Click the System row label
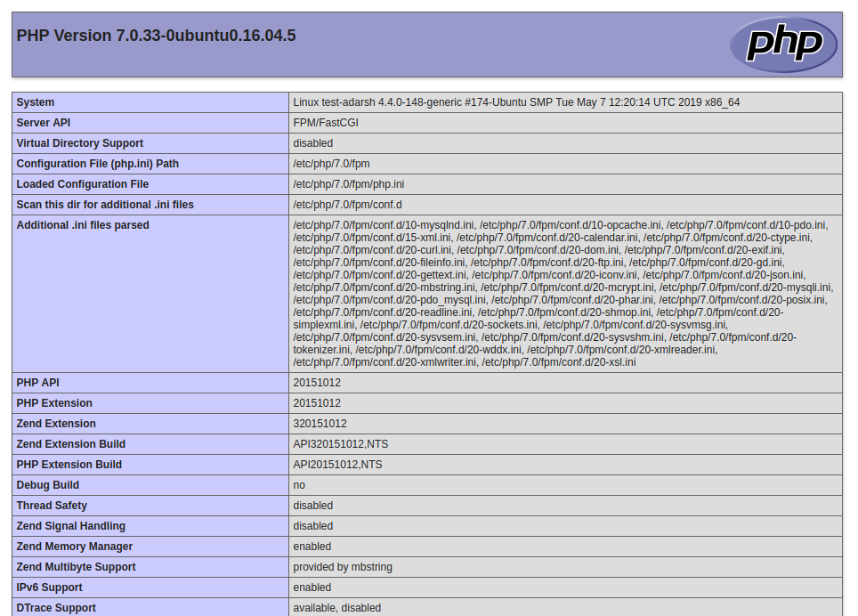 (x=36, y=102)
